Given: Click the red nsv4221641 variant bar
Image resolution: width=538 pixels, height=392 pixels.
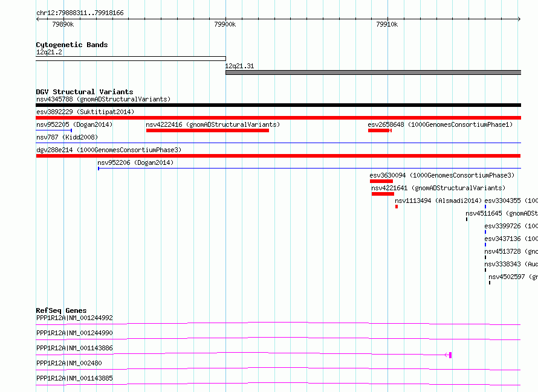Looking at the screenshot, I should pyautogui.click(x=383, y=194).
